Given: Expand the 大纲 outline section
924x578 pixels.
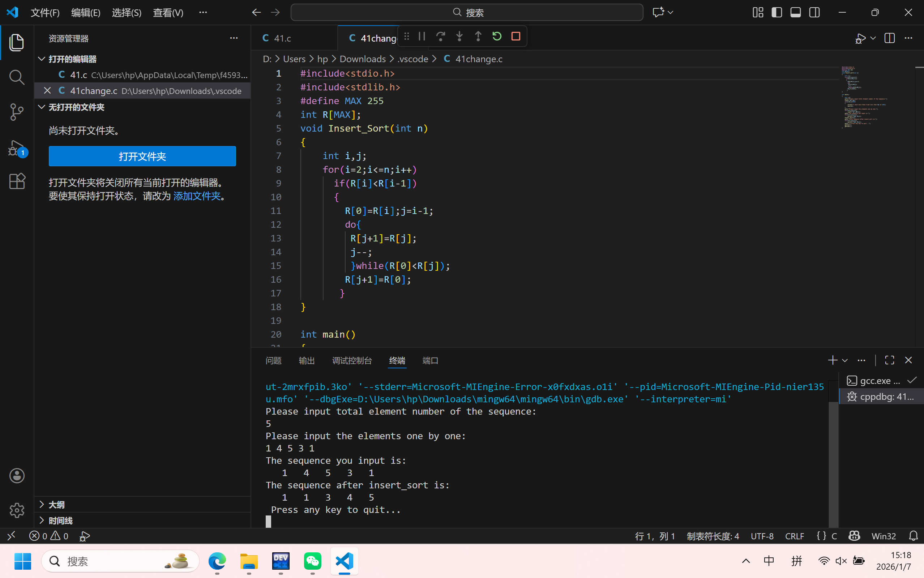Looking at the screenshot, I should pos(56,505).
